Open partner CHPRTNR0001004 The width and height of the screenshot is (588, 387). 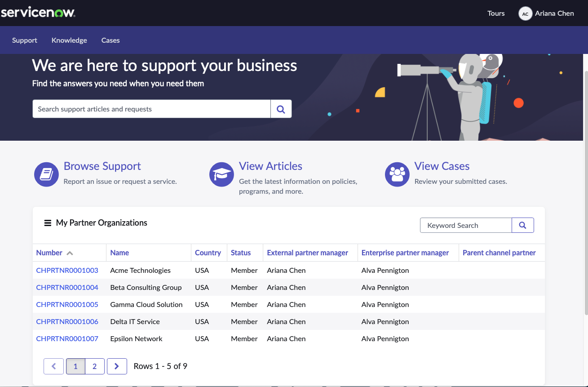click(67, 287)
